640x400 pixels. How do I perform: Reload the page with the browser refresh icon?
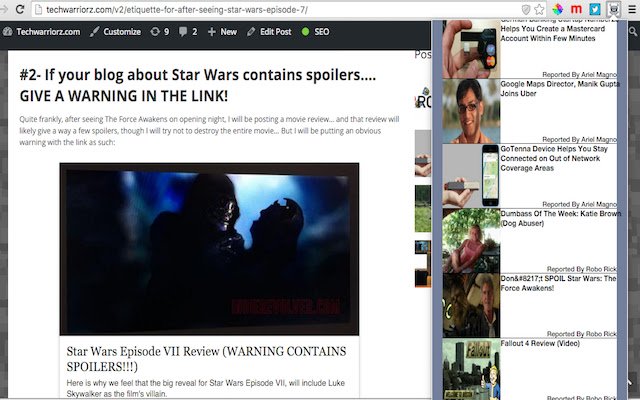pos(19,9)
